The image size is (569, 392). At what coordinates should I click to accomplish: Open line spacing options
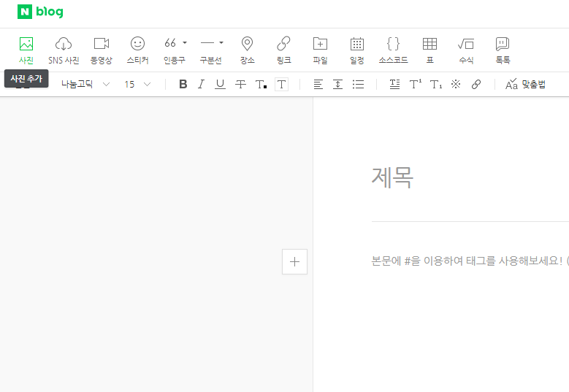337,85
